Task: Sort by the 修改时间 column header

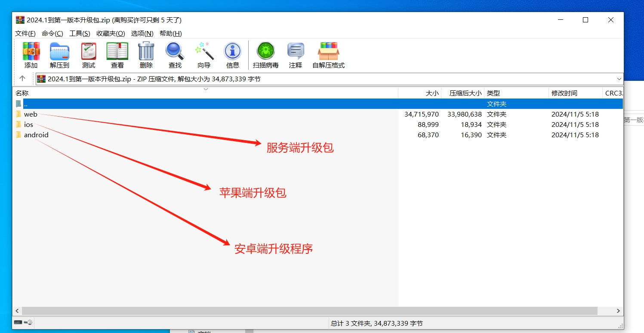Action: [x=576, y=93]
